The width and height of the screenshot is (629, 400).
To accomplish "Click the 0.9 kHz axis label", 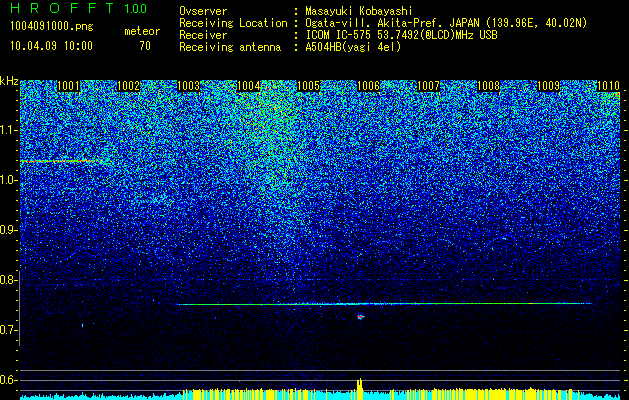I will (x=7, y=230).
